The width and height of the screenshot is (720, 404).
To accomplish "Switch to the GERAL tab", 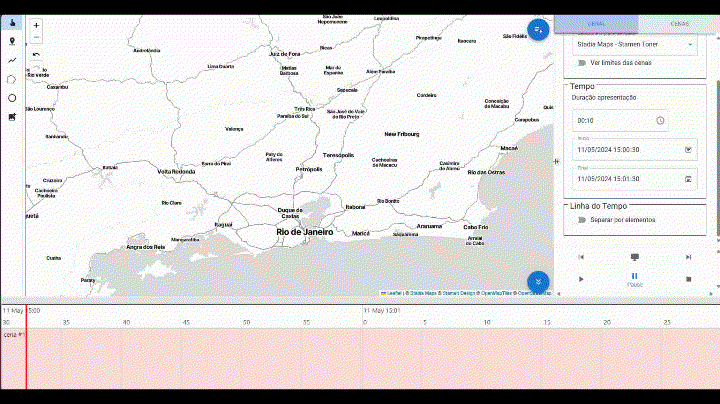I will [x=596, y=24].
